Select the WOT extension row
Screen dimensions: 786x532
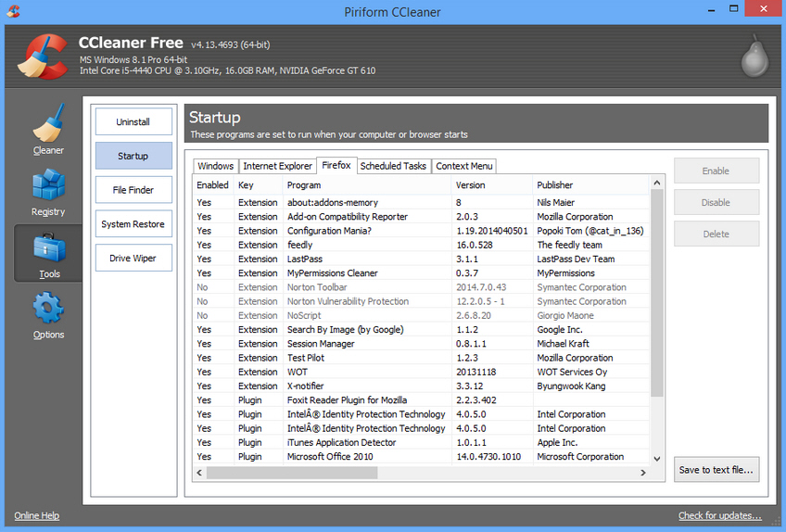point(421,372)
